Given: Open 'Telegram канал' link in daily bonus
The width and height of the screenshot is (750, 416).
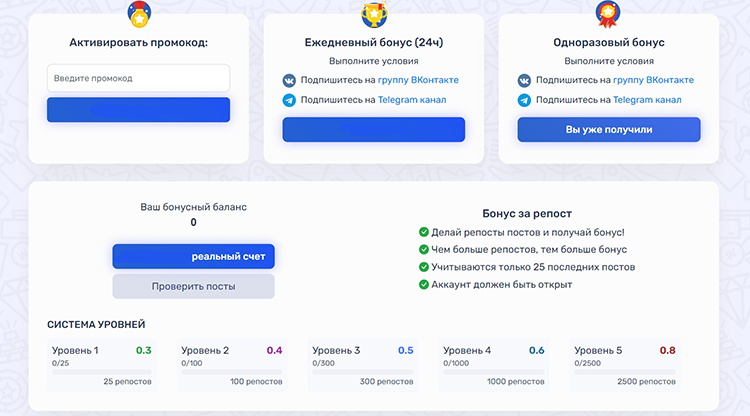Looking at the screenshot, I should point(412,100).
